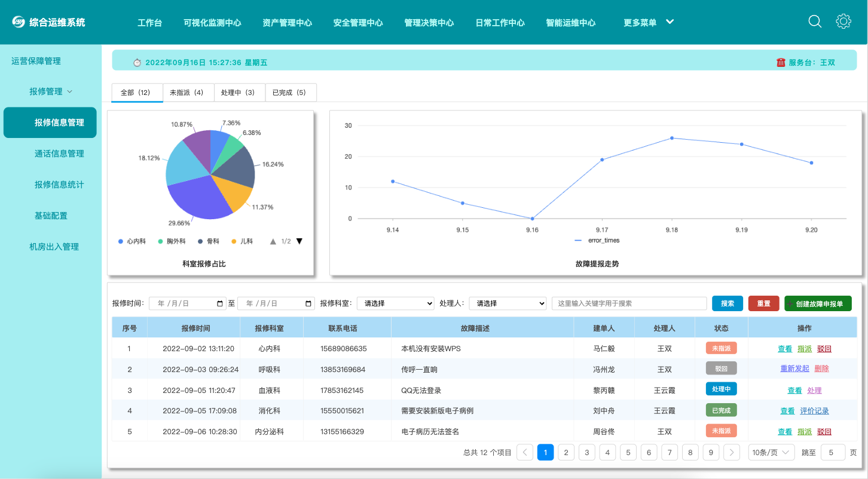Open 资产管理中心 menu

coord(287,23)
